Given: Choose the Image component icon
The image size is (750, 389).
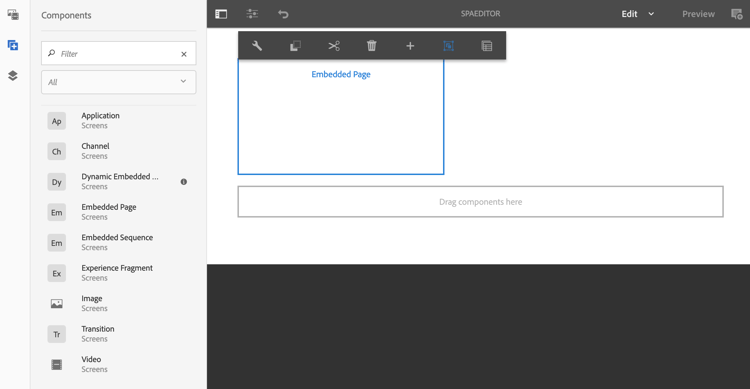Looking at the screenshot, I should tap(56, 304).
